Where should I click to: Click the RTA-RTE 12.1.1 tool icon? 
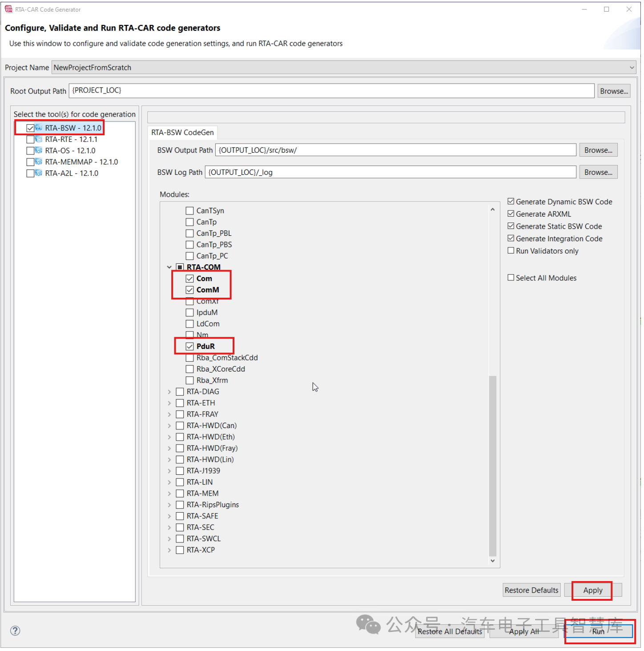pos(39,139)
